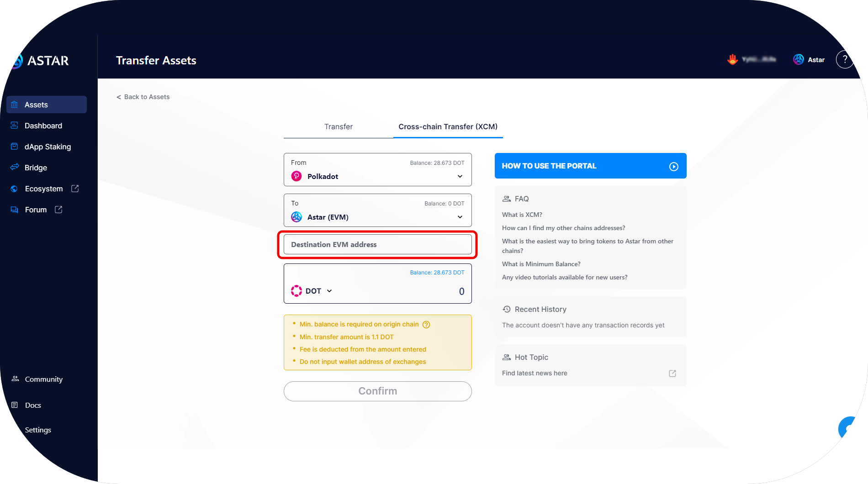Expand the From Polkadot chain dropdown
Image resolution: width=868 pixels, height=484 pixels.
(x=460, y=177)
